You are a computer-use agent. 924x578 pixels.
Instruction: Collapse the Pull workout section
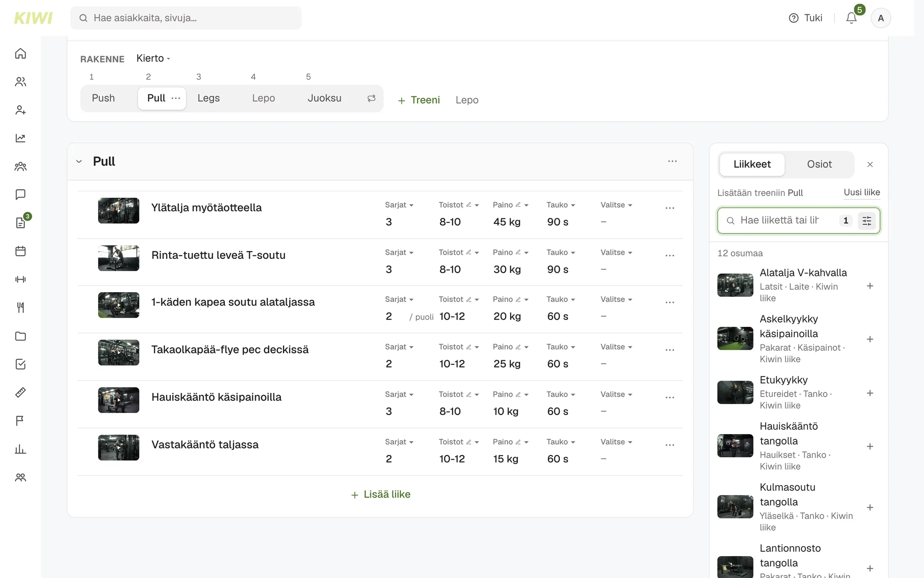(x=79, y=161)
